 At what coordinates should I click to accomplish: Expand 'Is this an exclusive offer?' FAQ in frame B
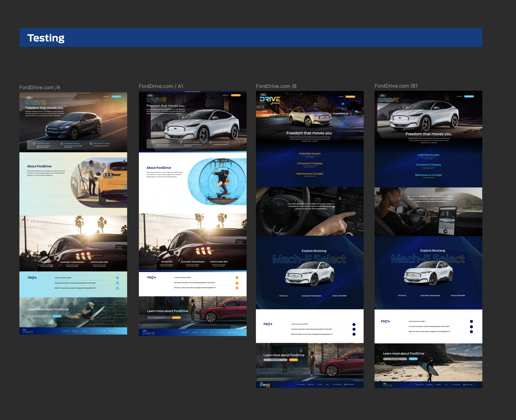[x=354, y=324]
